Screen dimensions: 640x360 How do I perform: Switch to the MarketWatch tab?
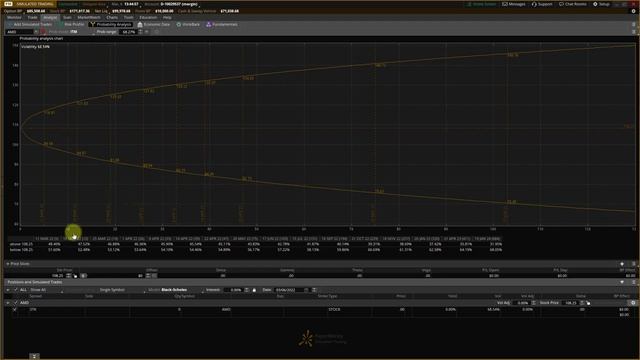(x=89, y=18)
